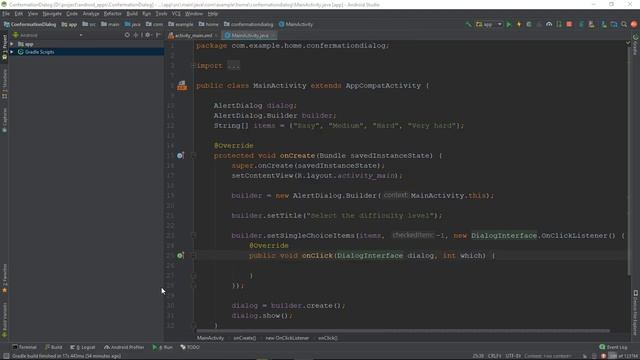
Task: Open the Logcat tool window button
Action: pyautogui.click(x=83, y=347)
